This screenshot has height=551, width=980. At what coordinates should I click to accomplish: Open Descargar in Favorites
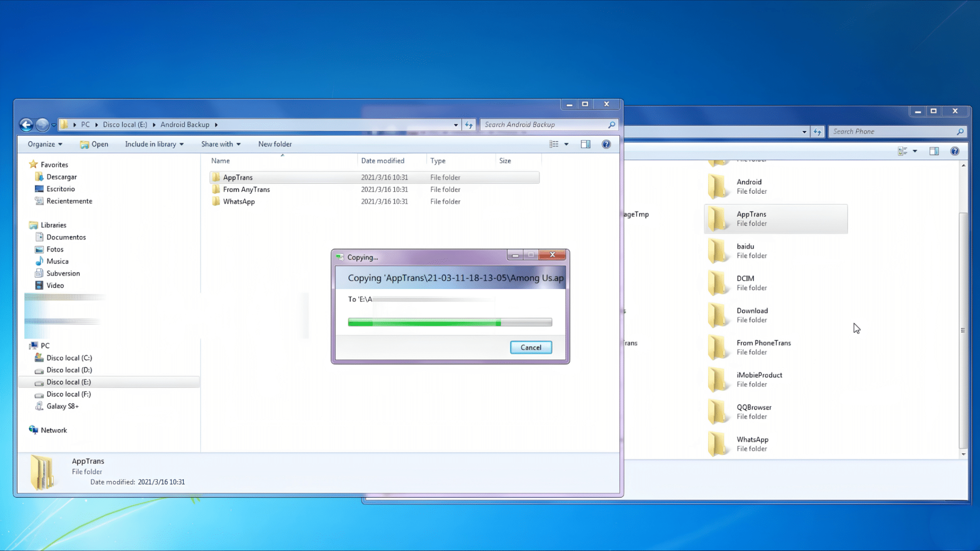(x=61, y=177)
